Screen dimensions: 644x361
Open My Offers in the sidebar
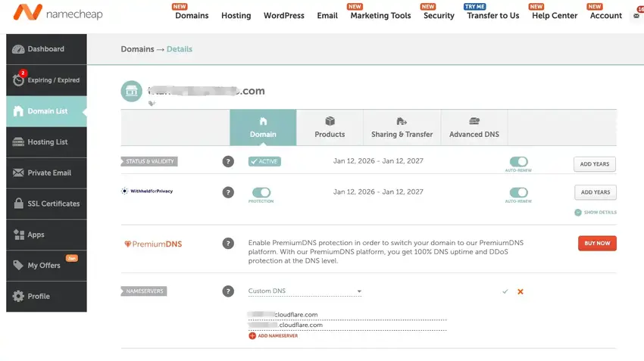click(46, 266)
